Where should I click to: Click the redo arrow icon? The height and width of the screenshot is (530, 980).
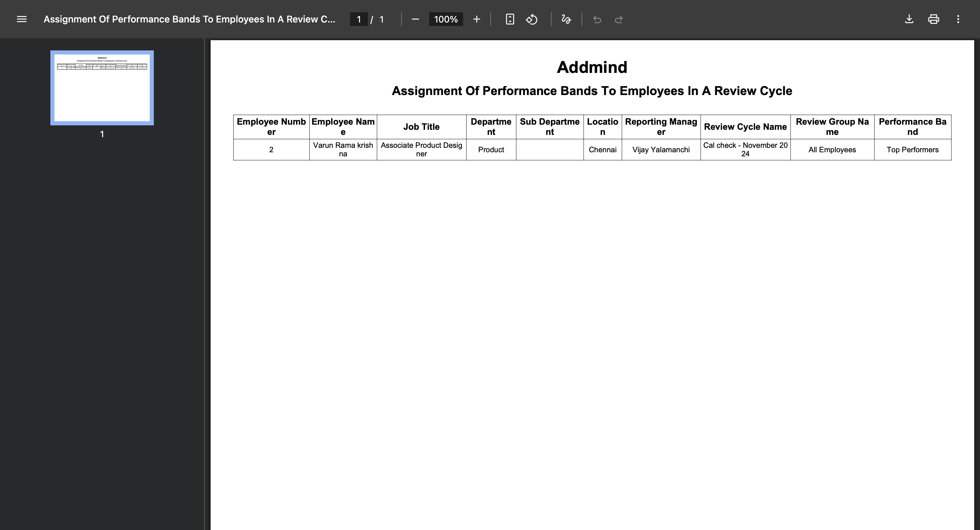619,19
